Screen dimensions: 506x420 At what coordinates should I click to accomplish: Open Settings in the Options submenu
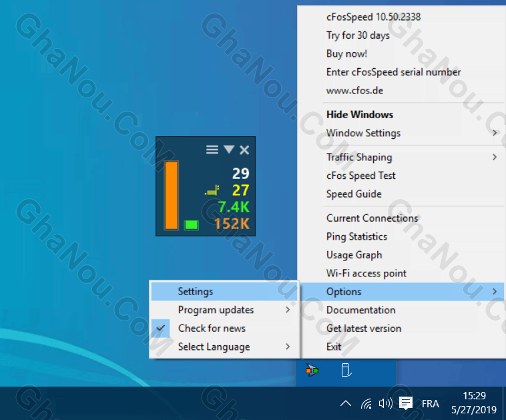click(x=224, y=292)
